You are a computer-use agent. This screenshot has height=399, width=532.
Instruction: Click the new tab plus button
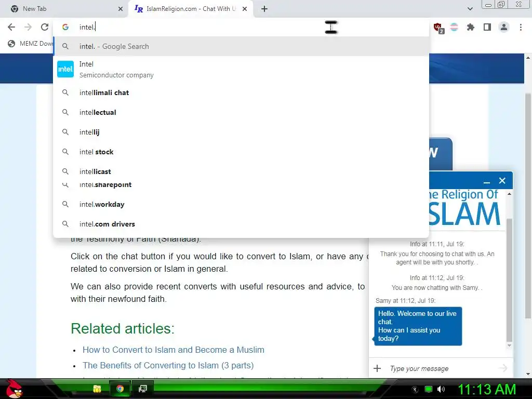click(x=264, y=9)
